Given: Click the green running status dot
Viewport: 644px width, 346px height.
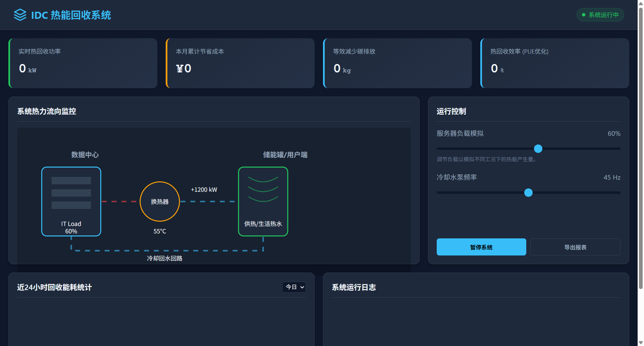Looking at the screenshot, I should point(584,15).
